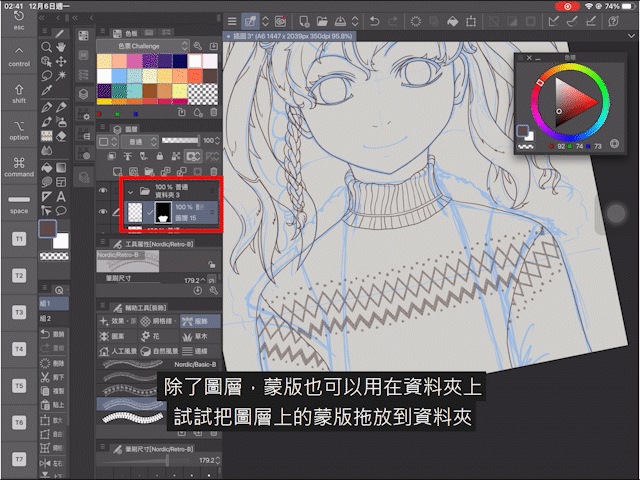The height and width of the screenshot is (480, 640).
Task: Select the Auto select magic wand tool
Action: pyautogui.click(x=61, y=76)
